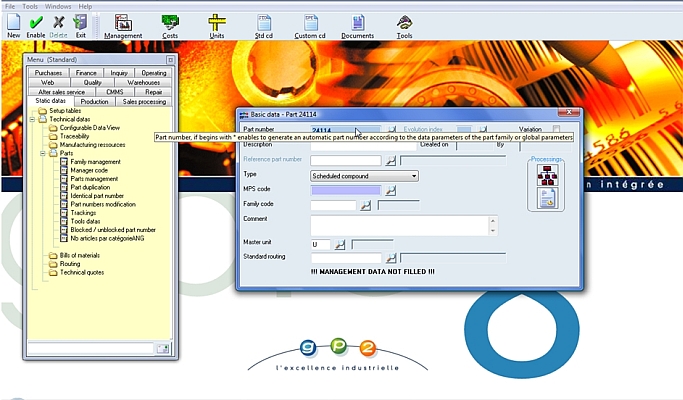Image resolution: width=683 pixels, height=400 pixels.
Task: Toggle the Variation checkbox
Action: coord(556,129)
